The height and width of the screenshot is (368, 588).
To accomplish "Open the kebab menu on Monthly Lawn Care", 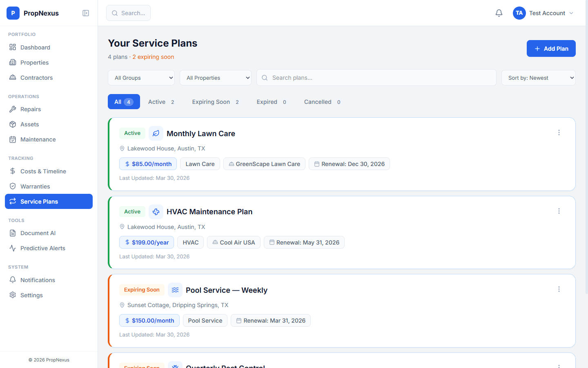I will click(x=559, y=132).
